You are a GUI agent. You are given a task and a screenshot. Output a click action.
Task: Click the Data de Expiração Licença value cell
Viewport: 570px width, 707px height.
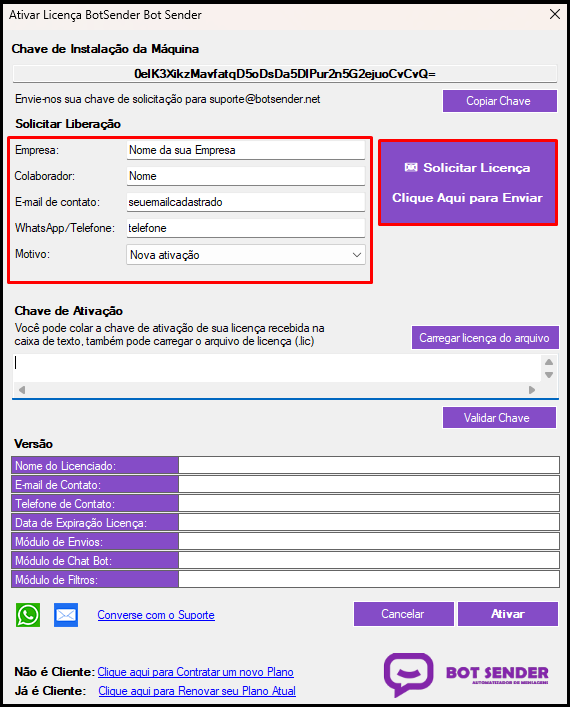pyautogui.click(x=369, y=522)
